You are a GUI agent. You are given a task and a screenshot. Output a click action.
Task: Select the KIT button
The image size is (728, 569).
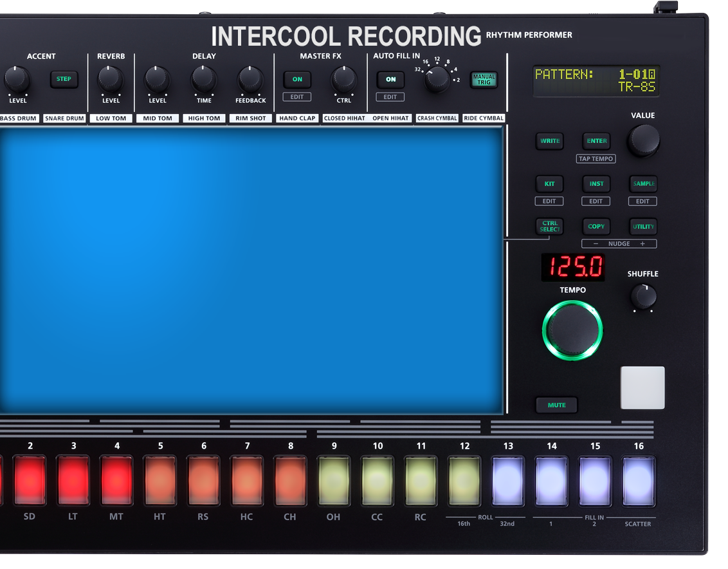(549, 184)
